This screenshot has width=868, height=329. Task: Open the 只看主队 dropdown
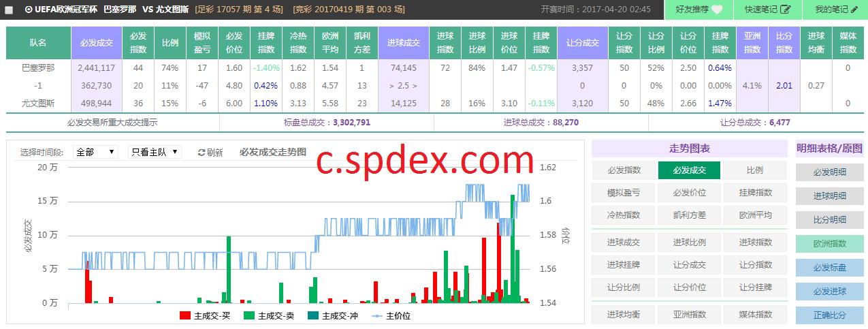pyautogui.click(x=155, y=152)
